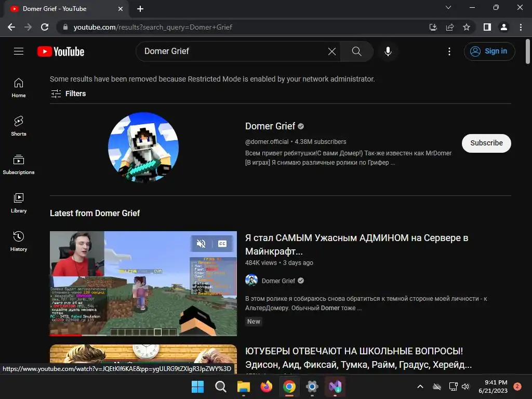Viewport: 532px width, 399px height.
Task: Open File Explorer from taskbar
Action: [x=243, y=387]
